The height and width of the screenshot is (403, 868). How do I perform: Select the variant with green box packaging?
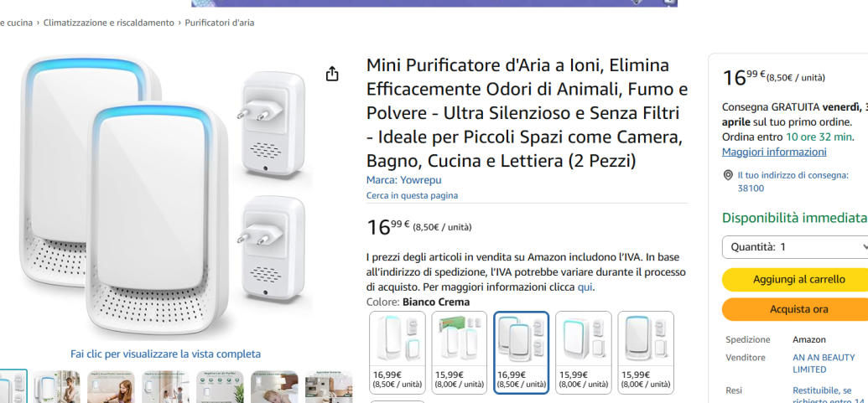(x=460, y=352)
